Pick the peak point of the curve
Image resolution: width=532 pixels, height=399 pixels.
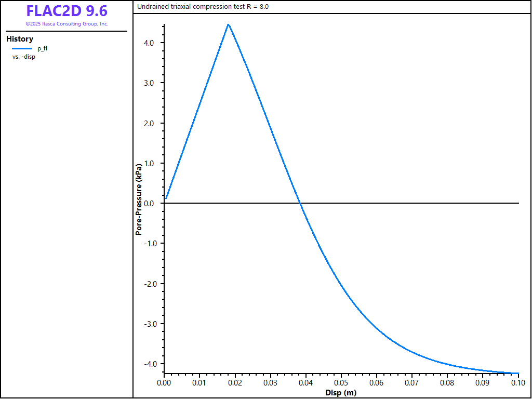pos(228,24)
